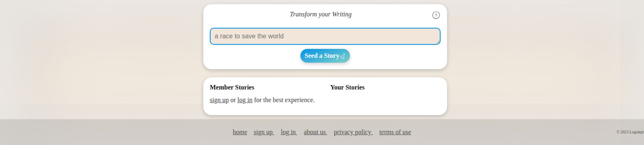Open the question mark help icon
The height and width of the screenshot is (145, 644).
[x=436, y=15]
